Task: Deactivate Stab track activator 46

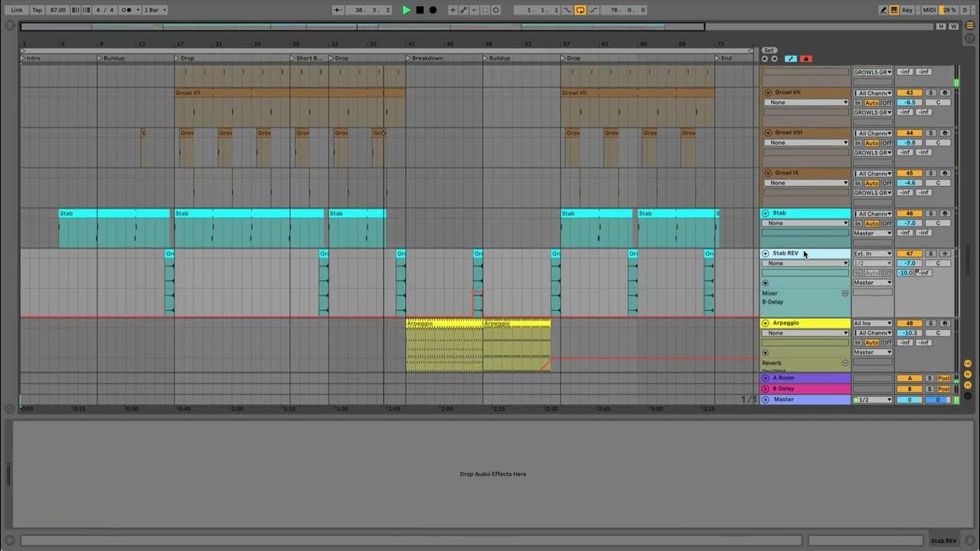Action: coord(910,214)
